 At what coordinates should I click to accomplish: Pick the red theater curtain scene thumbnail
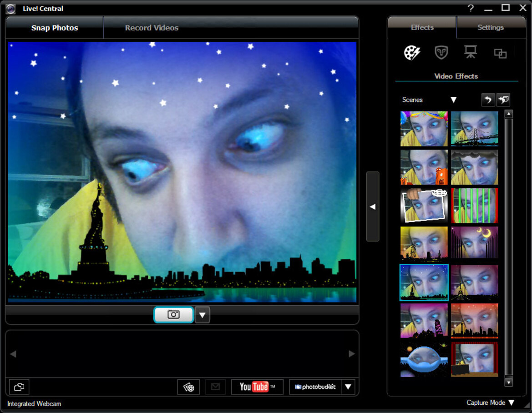(474, 359)
